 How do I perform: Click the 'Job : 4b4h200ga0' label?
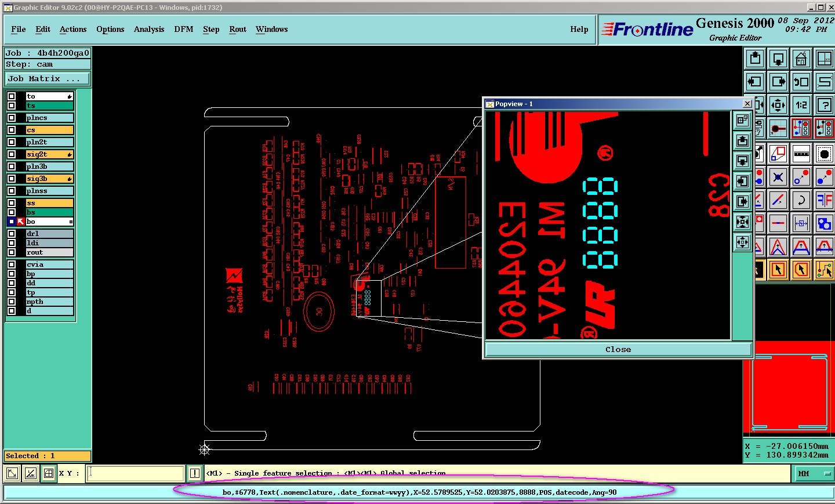48,53
